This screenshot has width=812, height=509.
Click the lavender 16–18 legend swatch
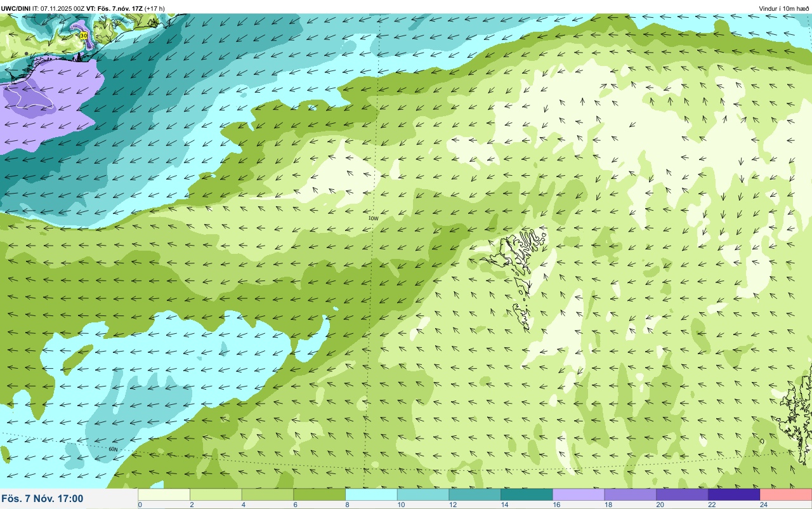(x=579, y=494)
